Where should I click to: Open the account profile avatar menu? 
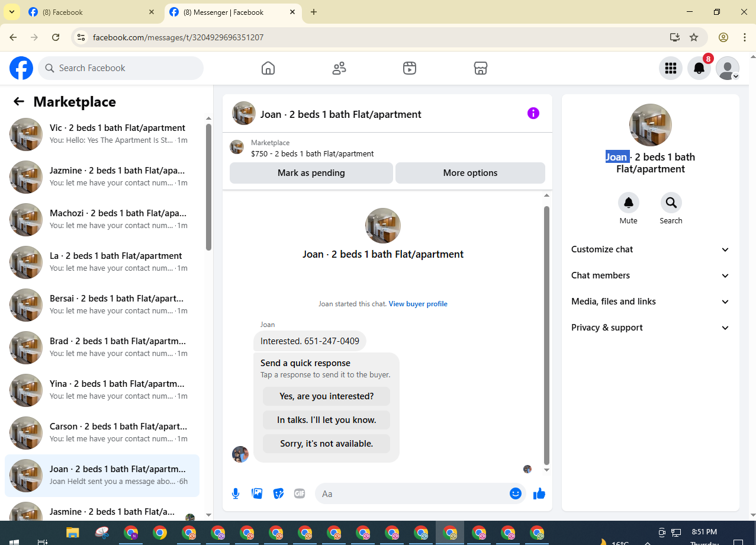click(728, 68)
